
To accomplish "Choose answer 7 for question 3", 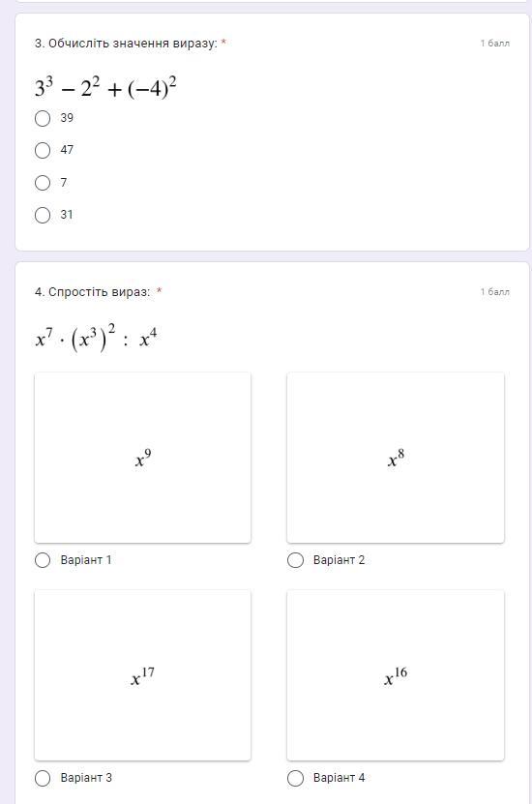I will [43, 183].
